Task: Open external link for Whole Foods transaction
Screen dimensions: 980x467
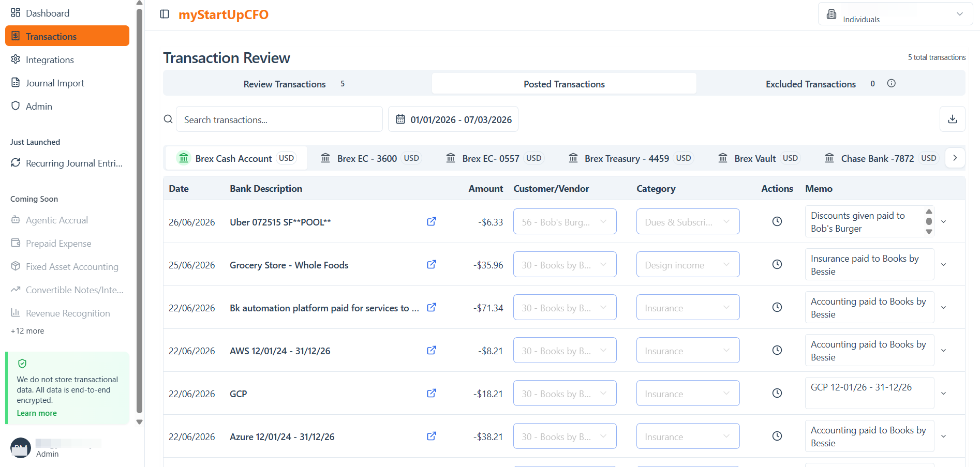Action: [431, 264]
